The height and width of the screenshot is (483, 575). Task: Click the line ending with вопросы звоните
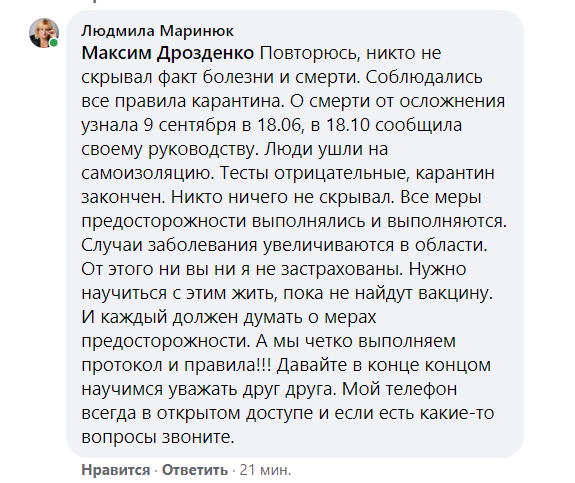(x=158, y=437)
